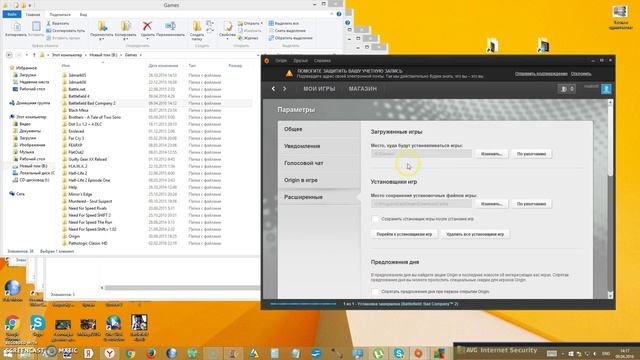Screen dimensions: 640x360
Task: Click the red Удалить icon in Explorer
Action: (x=147, y=27)
